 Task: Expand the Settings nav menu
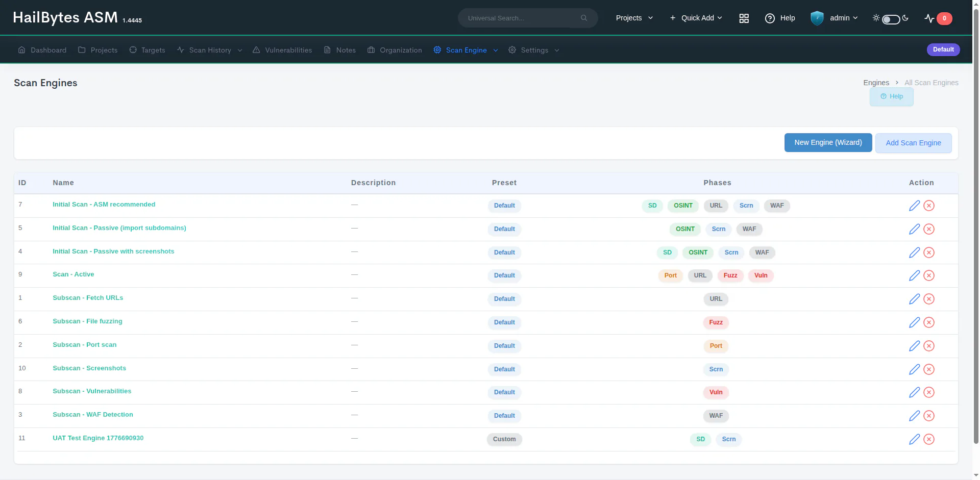pyautogui.click(x=534, y=50)
